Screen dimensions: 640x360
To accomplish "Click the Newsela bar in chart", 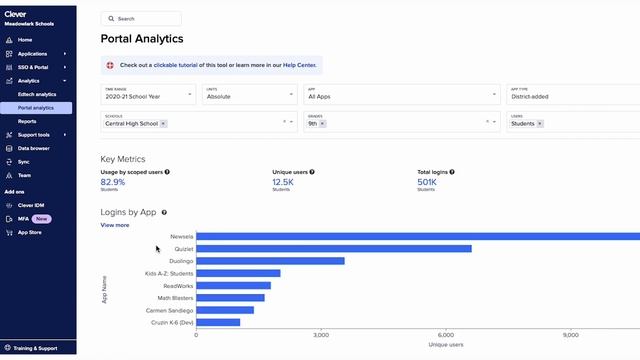I will tap(418, 236).
